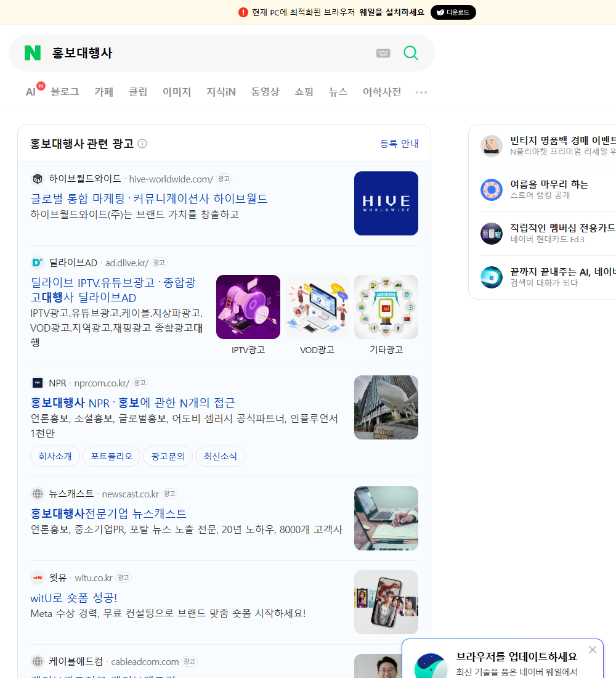Open 딜라이브 IPTV.유튜브광고 ad title link
This screenshot has height=678, width=616.
(x=113, y=290)
